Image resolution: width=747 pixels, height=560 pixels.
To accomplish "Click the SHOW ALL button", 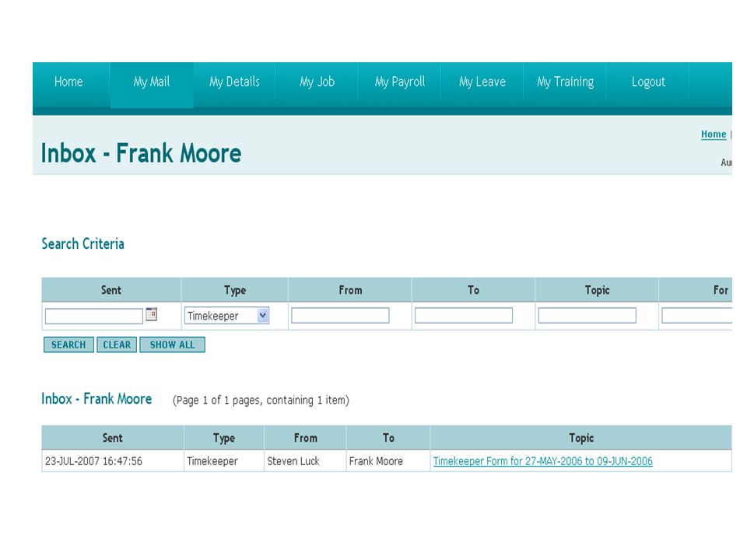I will click(x=173, y=345).
